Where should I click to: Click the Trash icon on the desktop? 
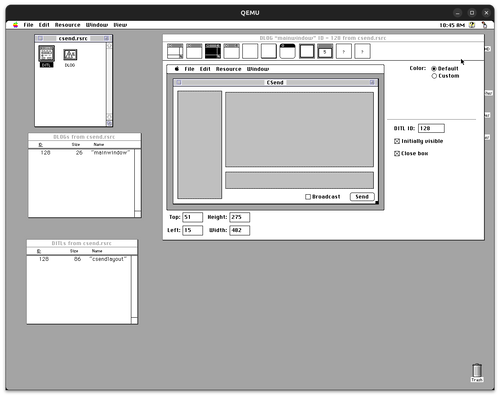click(477, 373)
